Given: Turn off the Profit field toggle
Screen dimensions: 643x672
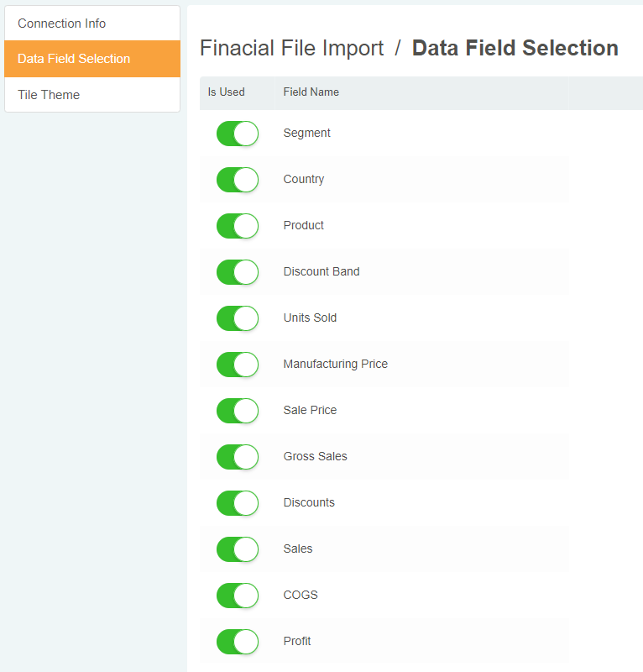Looking at the screenshot, I should (x=237, y=642).
